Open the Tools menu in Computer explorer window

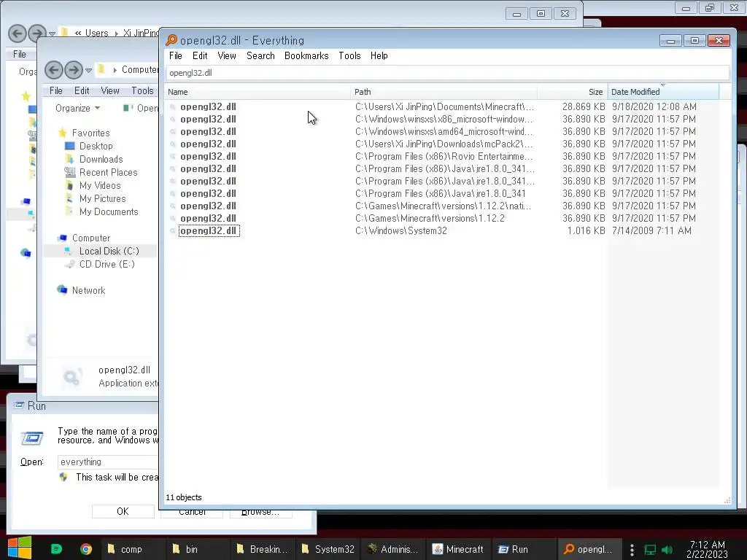142,90
